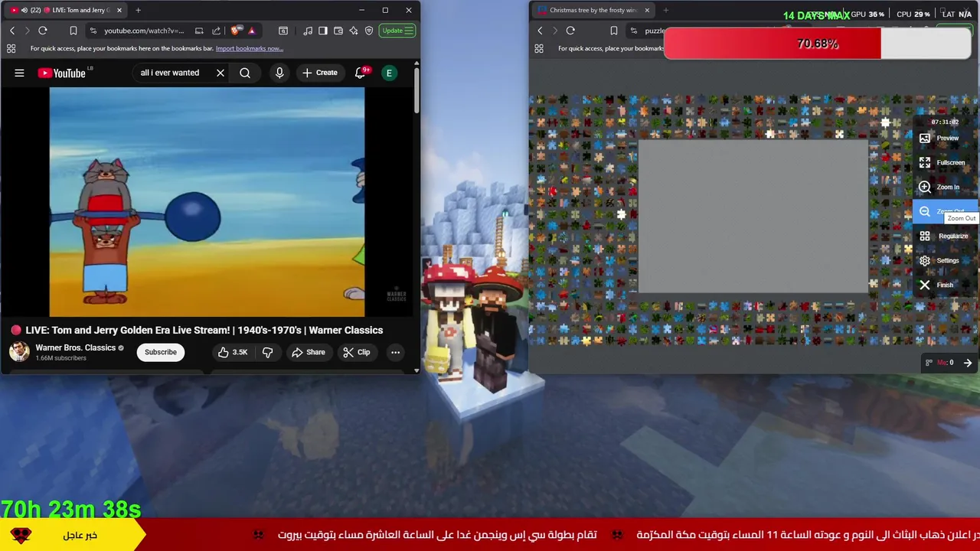Open the Update menu button in Brave
Image resolution: width=980 pixels, height=551 pixels.
coord(397,31)
